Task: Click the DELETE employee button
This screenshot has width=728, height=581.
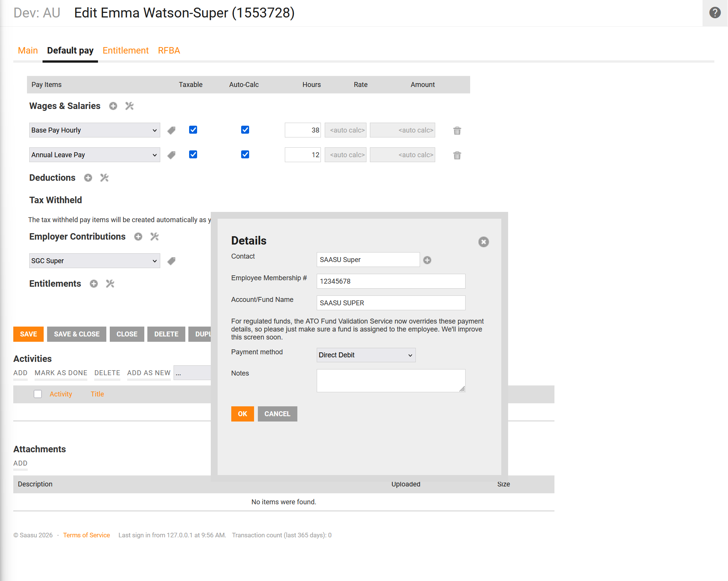Action: pos(166,334)
